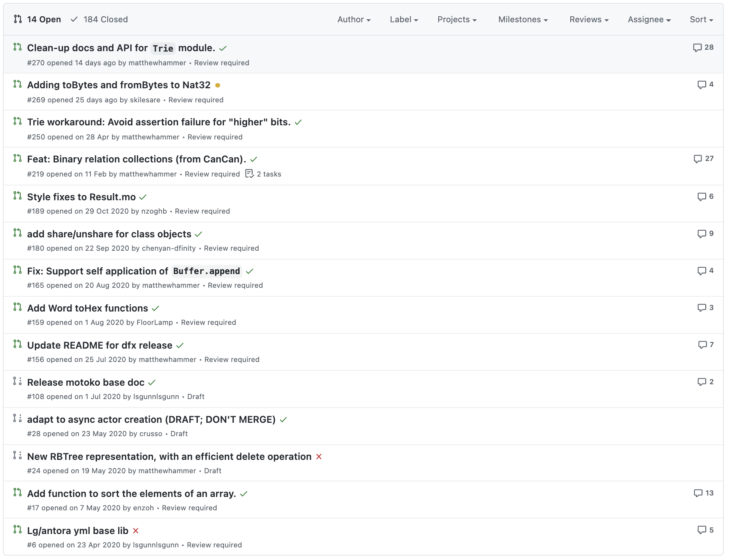The width and height of the screenshot is (729, 560).
Task: Open the Label filter dropdown
Action: pyautogui.click(x=403, y=19)
